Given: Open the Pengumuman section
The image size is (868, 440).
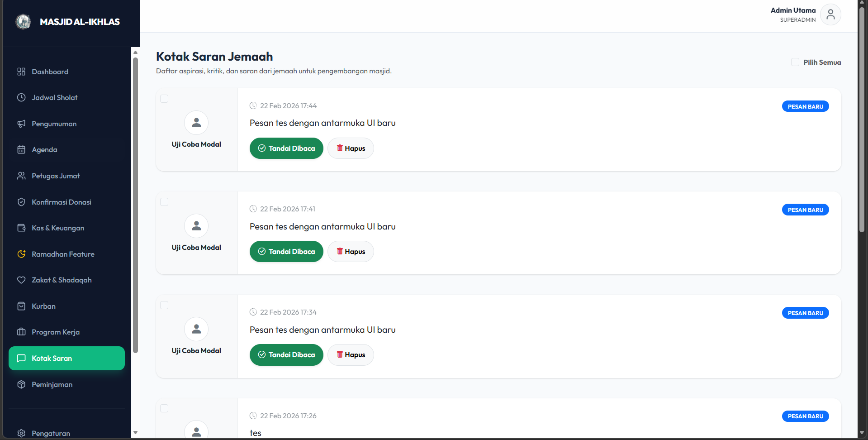Looking at the screenshot, I should (x=66, y=124).
